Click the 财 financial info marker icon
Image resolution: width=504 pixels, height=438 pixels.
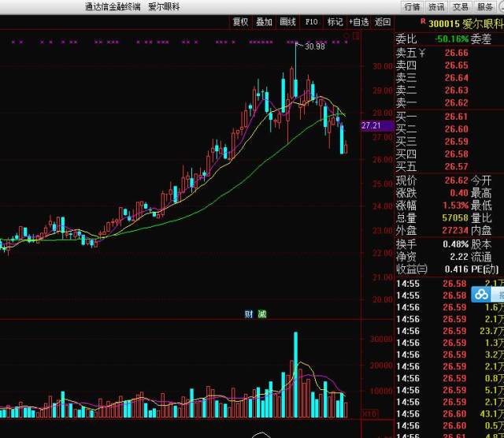click(249, 314)
